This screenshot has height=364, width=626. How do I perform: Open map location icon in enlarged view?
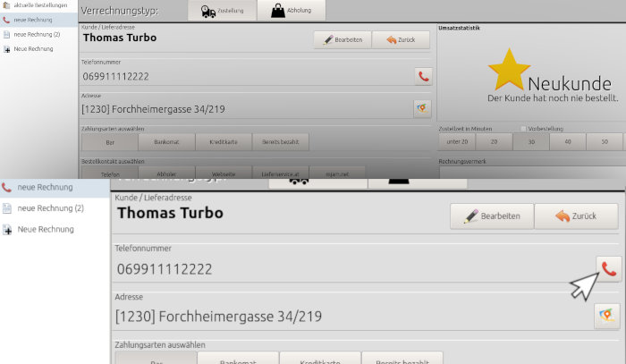pyautogui.click(x=607, y=316)
